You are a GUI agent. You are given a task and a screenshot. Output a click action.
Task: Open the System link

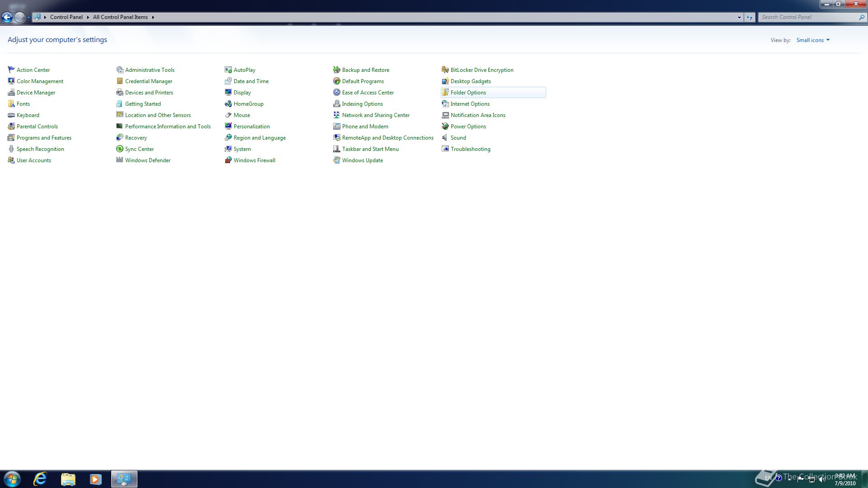click(x=242, y=149)
